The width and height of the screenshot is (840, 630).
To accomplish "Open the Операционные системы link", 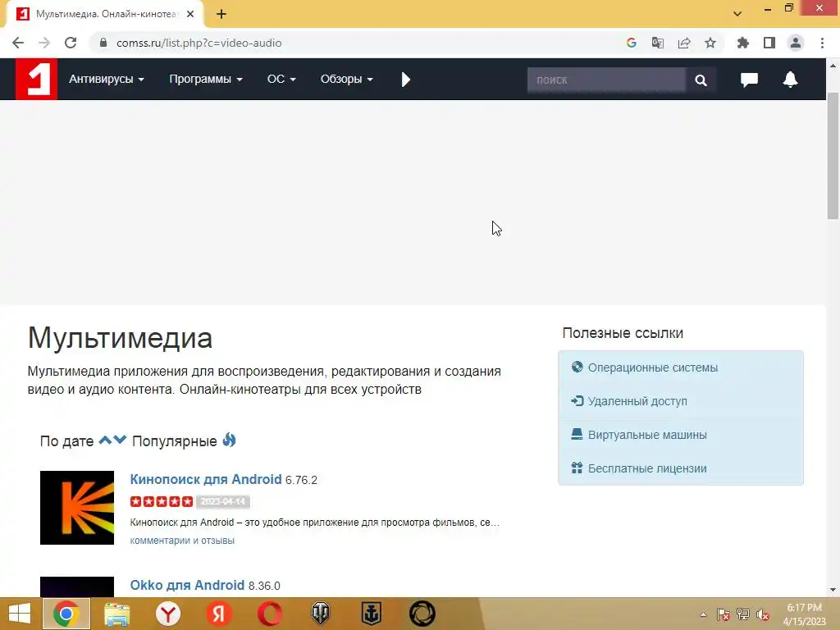I will click(x=652, y=367).
